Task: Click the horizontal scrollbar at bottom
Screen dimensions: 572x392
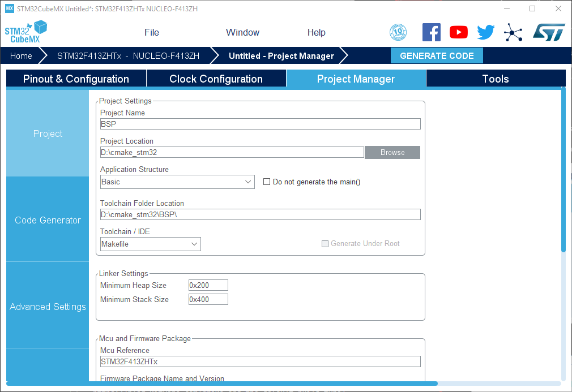Action: (x=222, y=384)
